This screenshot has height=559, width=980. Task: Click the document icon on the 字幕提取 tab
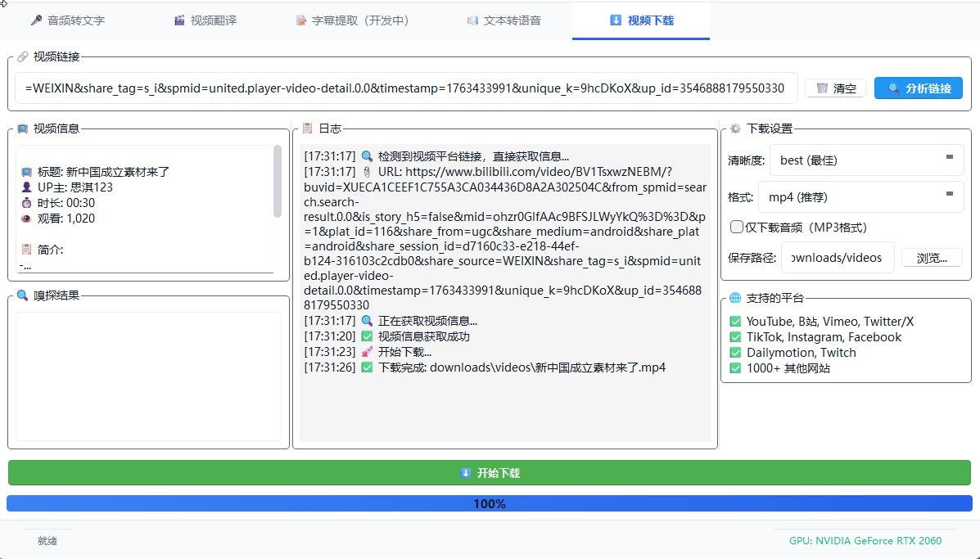(x=301, y=20)
